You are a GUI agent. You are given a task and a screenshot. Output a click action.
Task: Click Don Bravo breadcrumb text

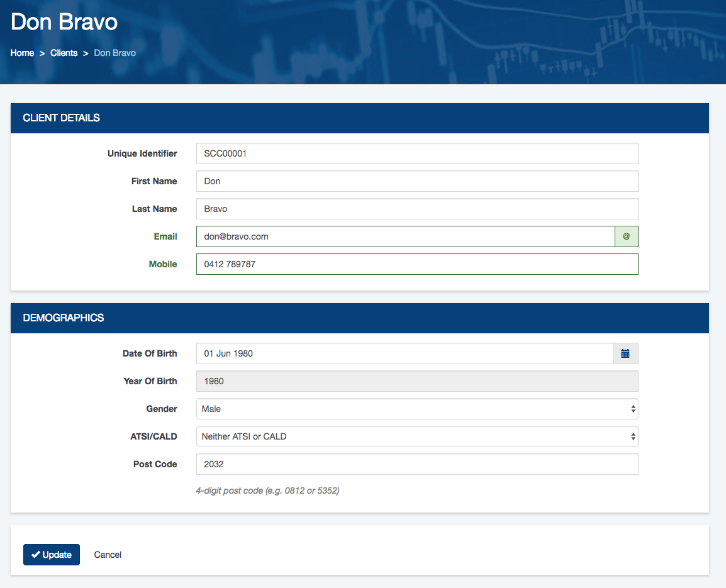[x=115, y=53]
